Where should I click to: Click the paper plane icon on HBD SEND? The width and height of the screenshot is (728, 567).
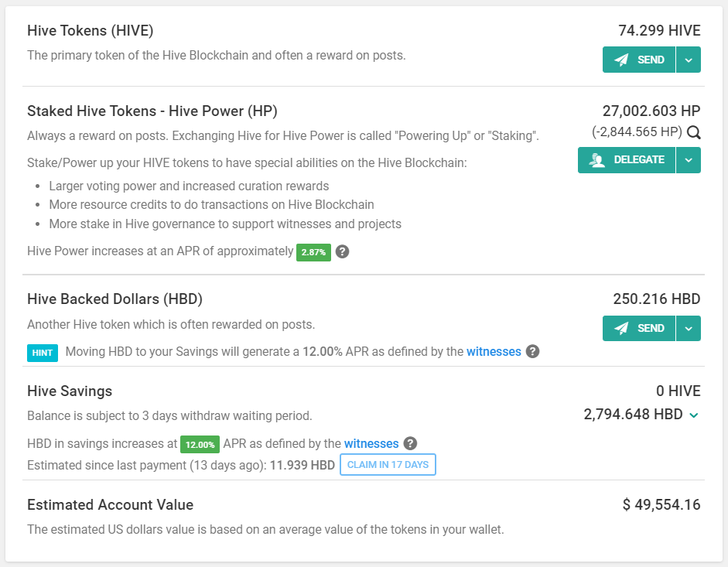(621, 328)
